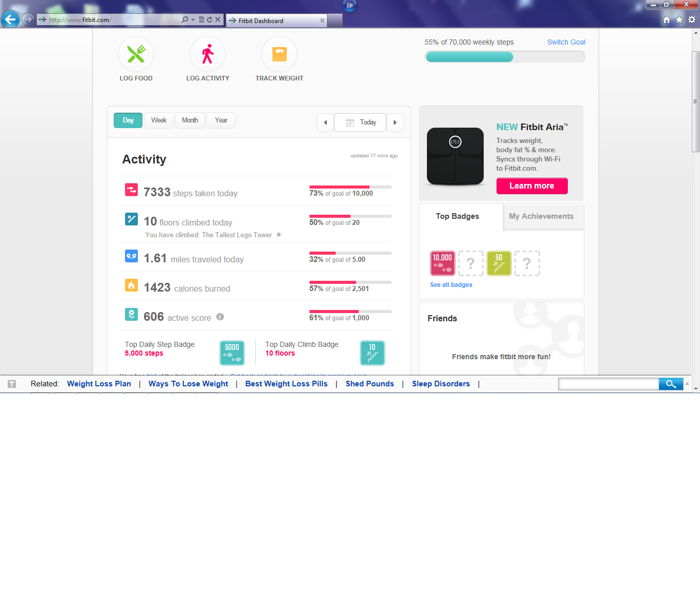Open the browser tools gear
This screenshot has height=599, width=700.
click(692, 19)
